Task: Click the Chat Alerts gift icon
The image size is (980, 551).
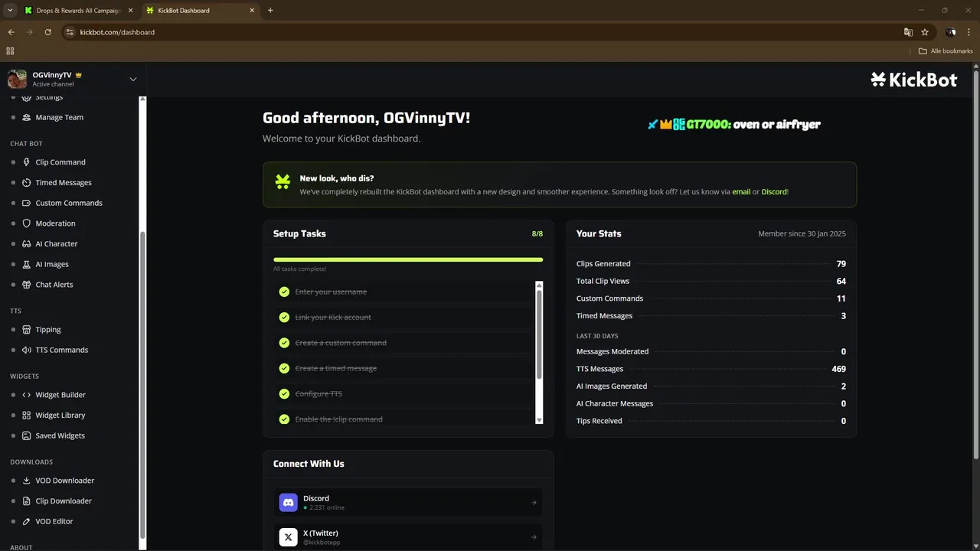Action: pyautogui.click(x=27, y=285)
